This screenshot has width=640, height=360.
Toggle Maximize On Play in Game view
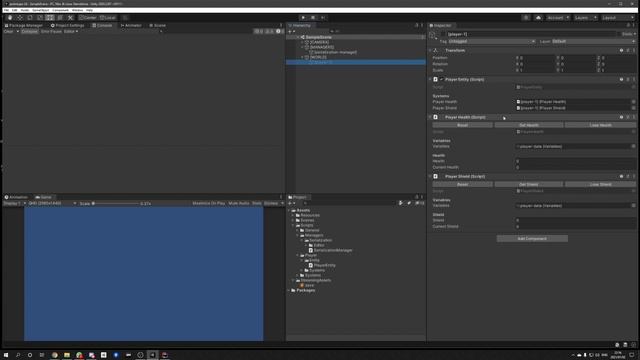209,203
